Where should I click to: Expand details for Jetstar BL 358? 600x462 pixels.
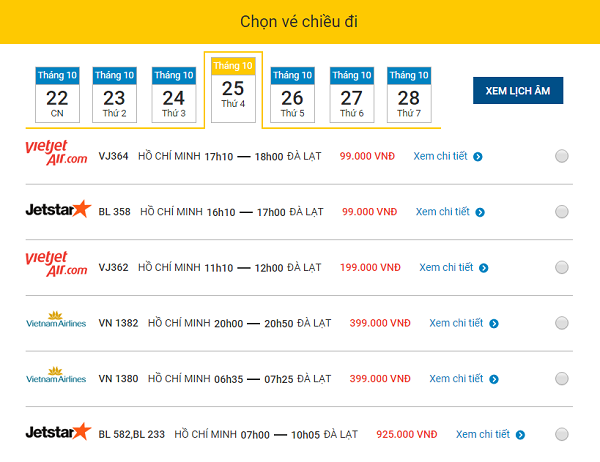[450, 212]
